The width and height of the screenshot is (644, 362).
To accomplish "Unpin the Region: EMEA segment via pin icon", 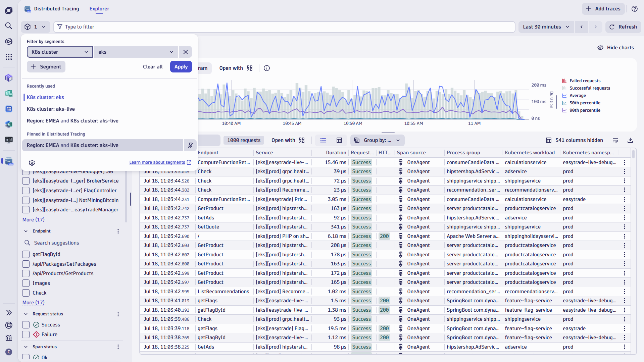I will [x=190, y=145].
